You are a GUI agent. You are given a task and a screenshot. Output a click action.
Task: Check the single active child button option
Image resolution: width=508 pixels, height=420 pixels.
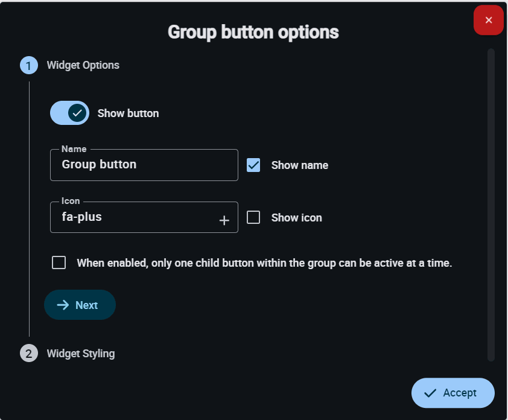click(x=59, y=262)
